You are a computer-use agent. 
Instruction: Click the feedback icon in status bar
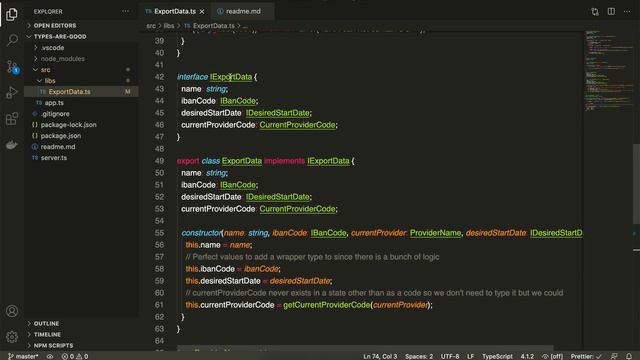(x=614, y=356)
